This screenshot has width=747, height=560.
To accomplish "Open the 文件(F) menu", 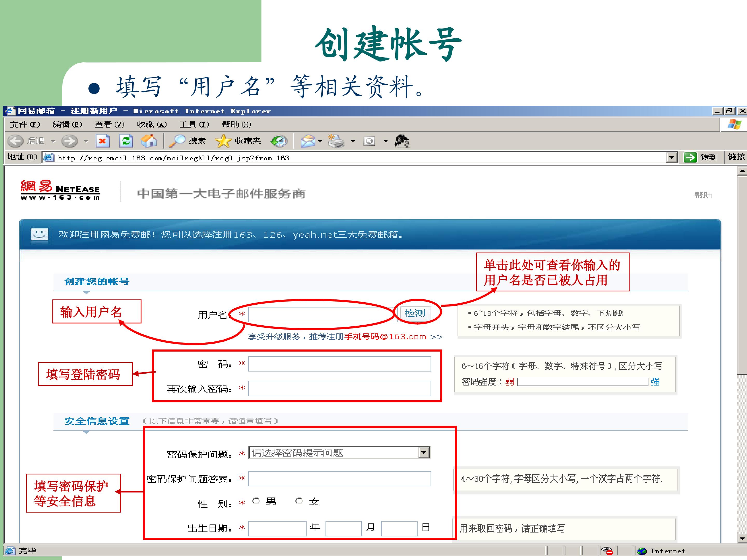I will point(25,124).
